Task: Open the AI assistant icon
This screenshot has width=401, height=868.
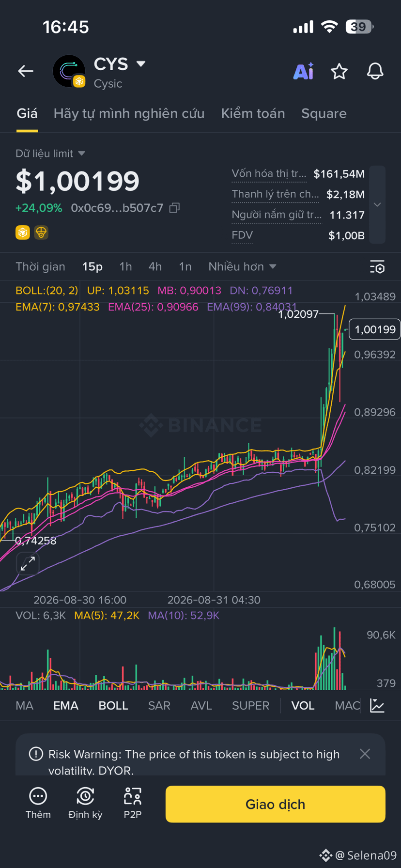Action: [304, 71]
